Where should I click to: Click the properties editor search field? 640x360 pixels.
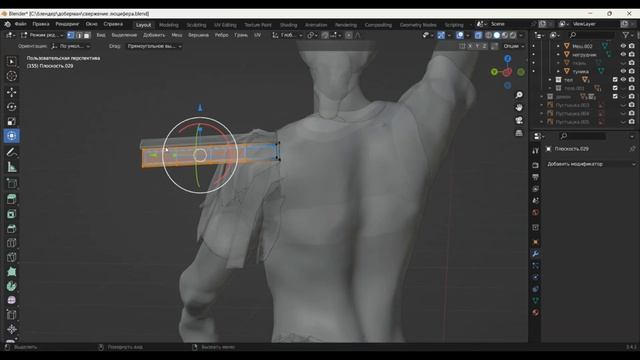click(582, 136)
